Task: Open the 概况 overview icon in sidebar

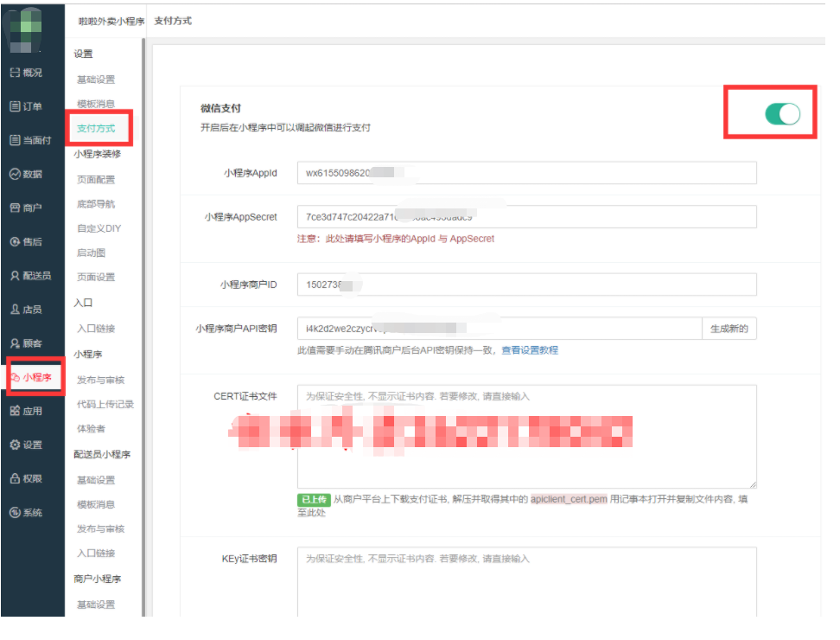Action: coord(15,73)
